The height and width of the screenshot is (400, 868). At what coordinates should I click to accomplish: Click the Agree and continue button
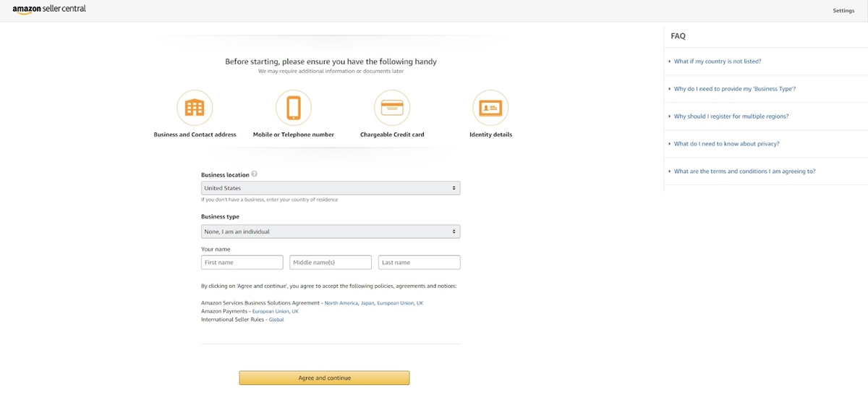coord(325,378)
